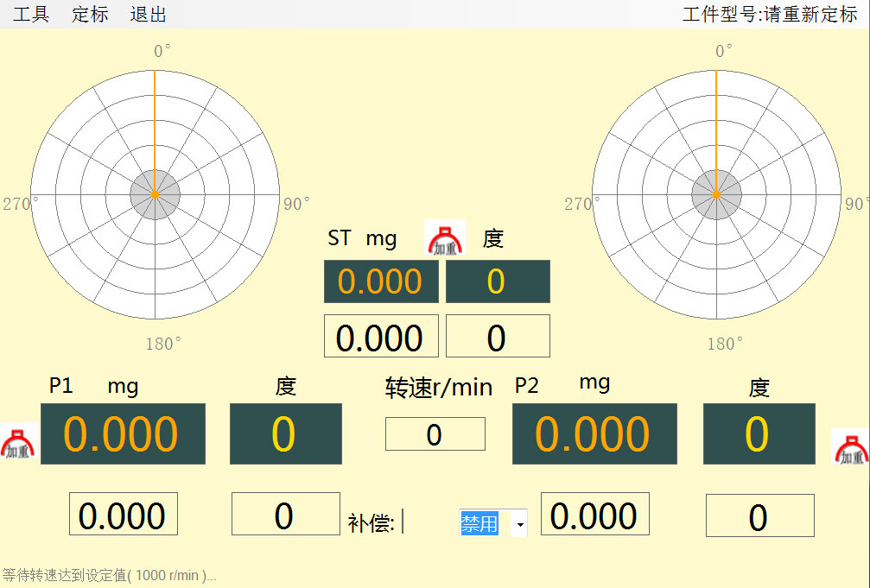Open the 定标 calibration menu
The height and width of the screenshot is (588, 870).
90,15
